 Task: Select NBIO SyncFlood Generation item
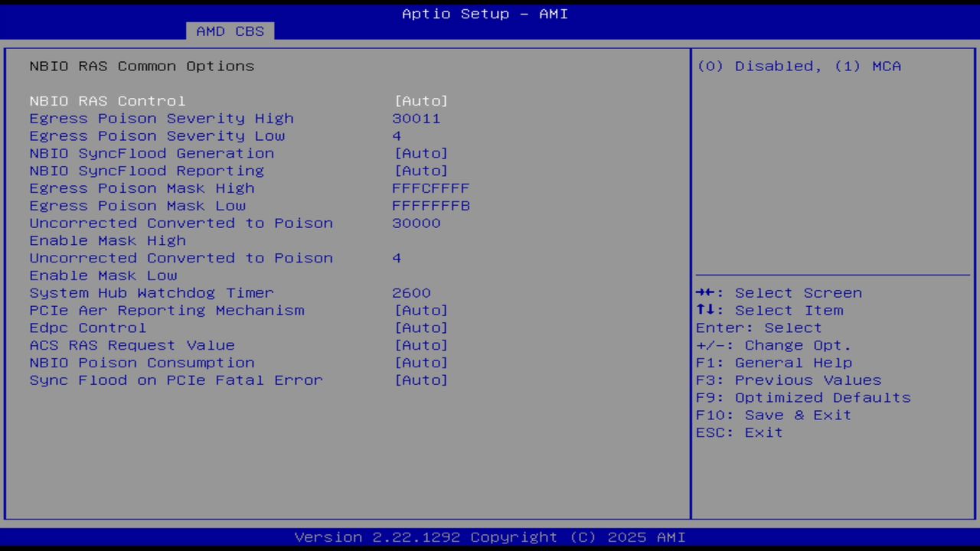152,153
